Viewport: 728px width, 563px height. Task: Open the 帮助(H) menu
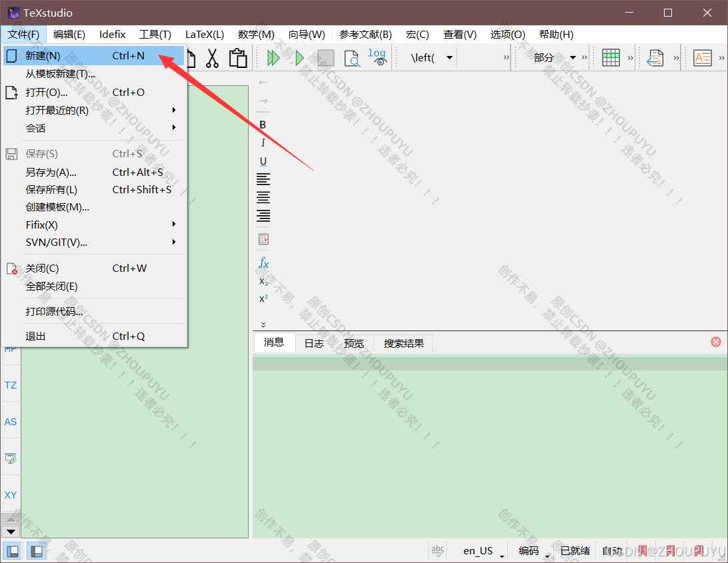point(556,35)
